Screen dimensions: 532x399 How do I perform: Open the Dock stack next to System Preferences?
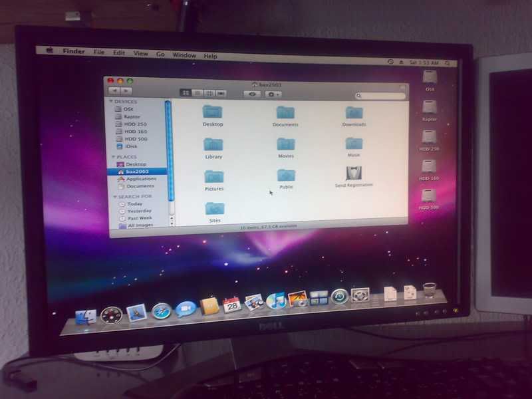pyautogui.click(x=390, y=294)
